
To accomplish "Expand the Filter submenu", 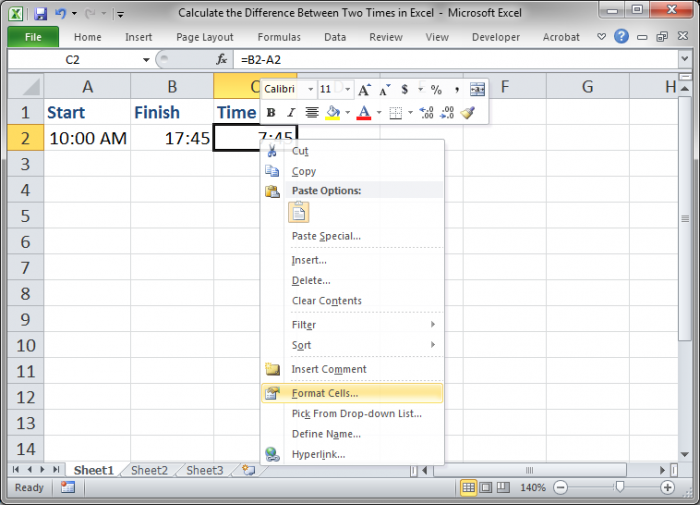I will pos(432,324).
